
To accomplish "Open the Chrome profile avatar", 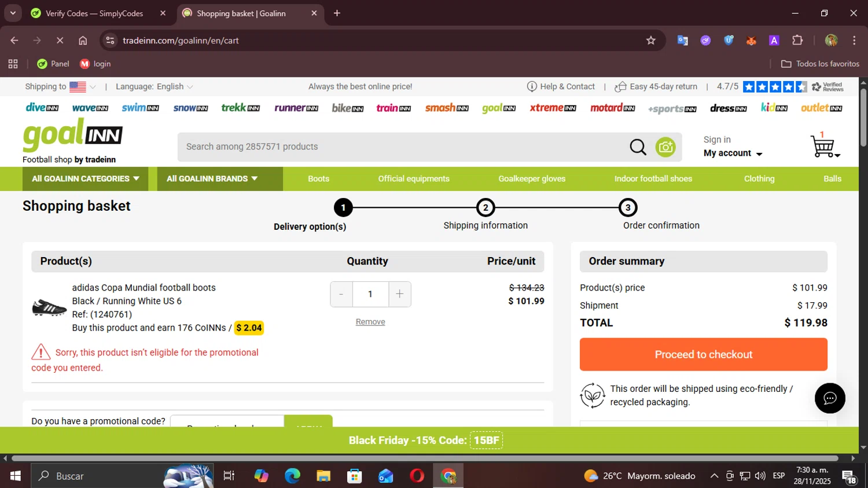I will click(x=832, y=41).
